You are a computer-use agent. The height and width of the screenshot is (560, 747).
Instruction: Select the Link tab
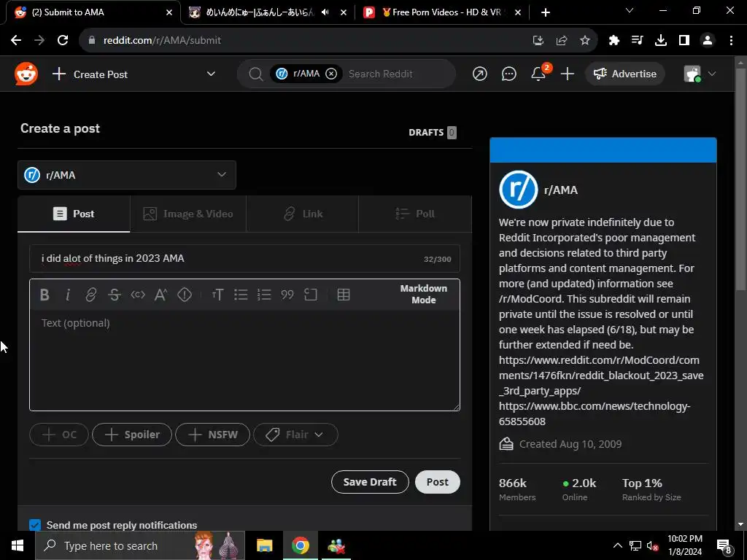click(x=303, y=214)
